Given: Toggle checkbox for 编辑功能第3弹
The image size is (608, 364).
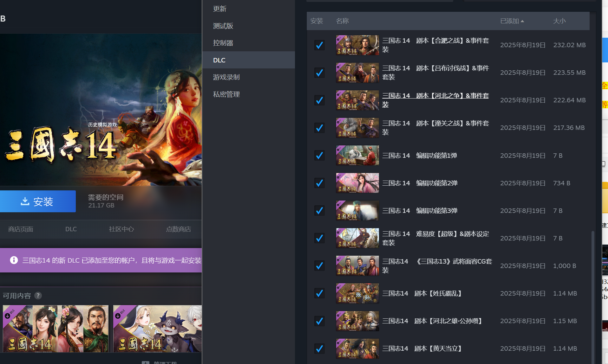Looking at the screenshot, I should [319, 210].
